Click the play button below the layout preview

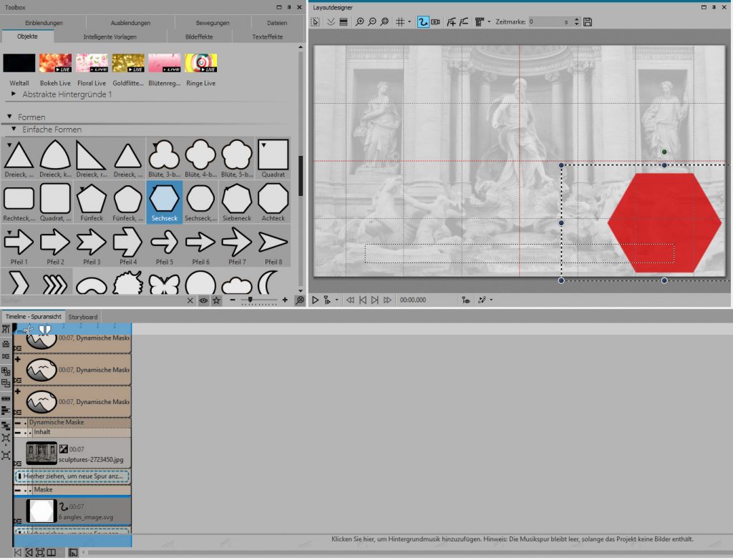316,300
